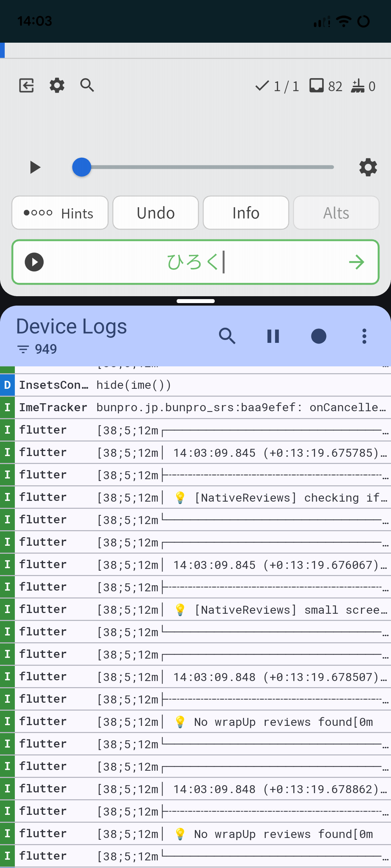Screen dimensions: 391x868
Task: Open review settings gear at top left
Action: (x=57, y=86)
